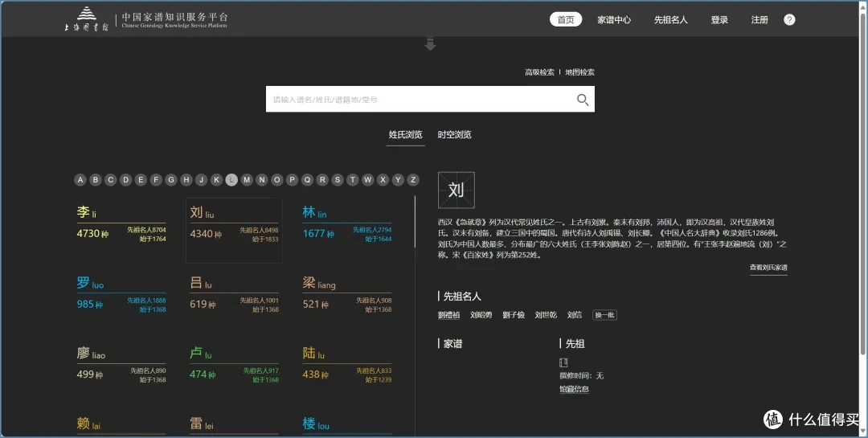This screenshot has width=868, height=438.
Task: Select letter A surname filter
Action: pos(80,180)
